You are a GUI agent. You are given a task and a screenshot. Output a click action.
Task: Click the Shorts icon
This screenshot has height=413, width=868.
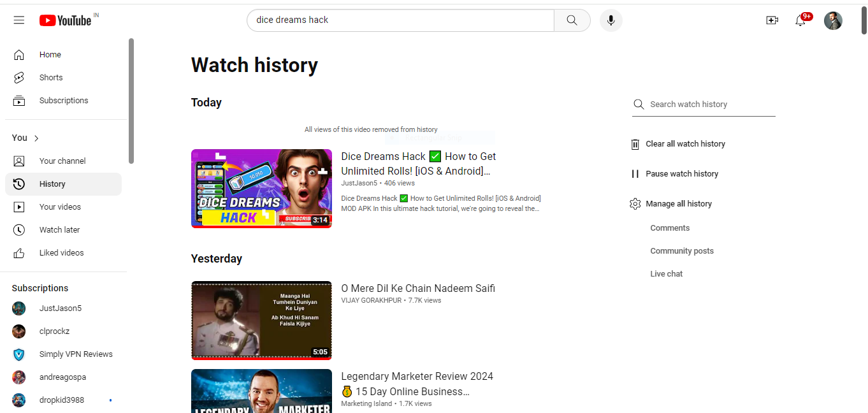19,78
